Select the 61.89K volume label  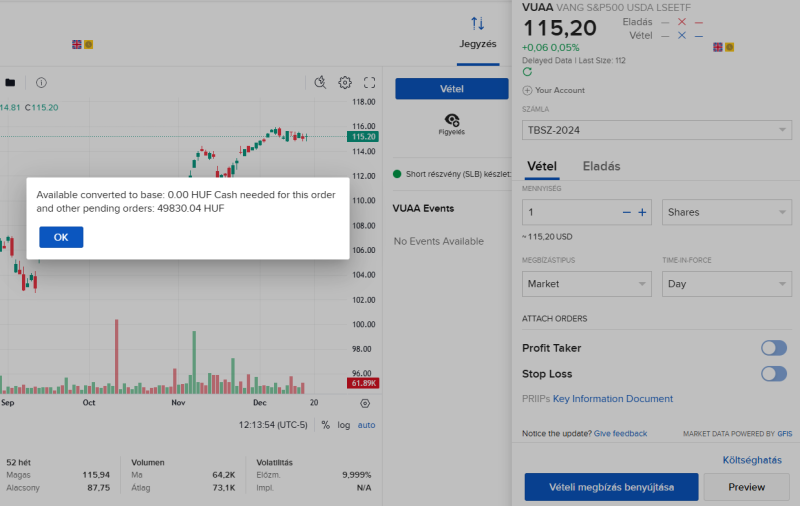point(363,383)
